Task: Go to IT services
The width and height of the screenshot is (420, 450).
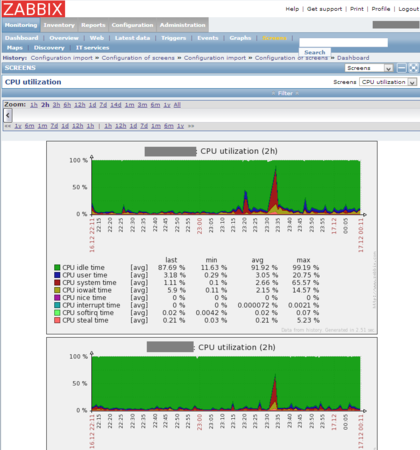Action: pyautogui.click(x=92, y=48)
